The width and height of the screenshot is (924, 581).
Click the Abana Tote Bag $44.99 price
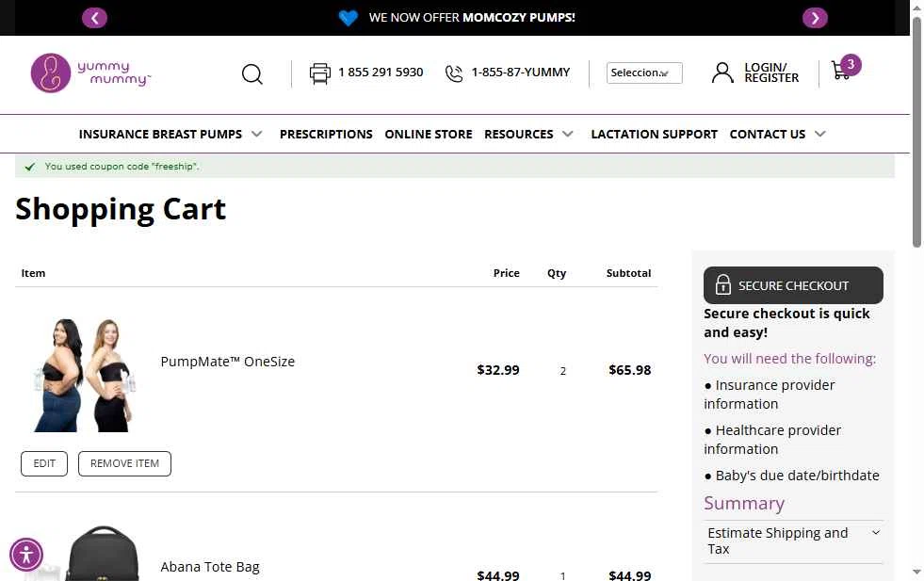click(498, 575)
